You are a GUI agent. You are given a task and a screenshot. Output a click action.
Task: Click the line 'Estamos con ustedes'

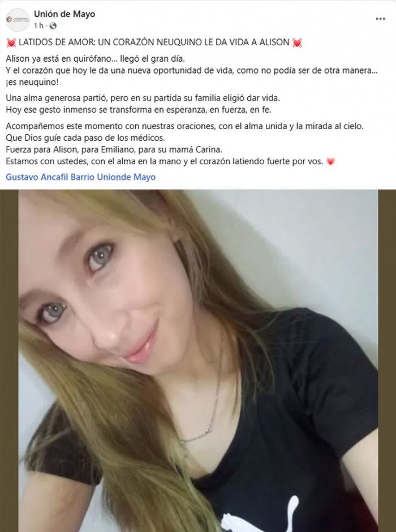click(x=165, y=161)
